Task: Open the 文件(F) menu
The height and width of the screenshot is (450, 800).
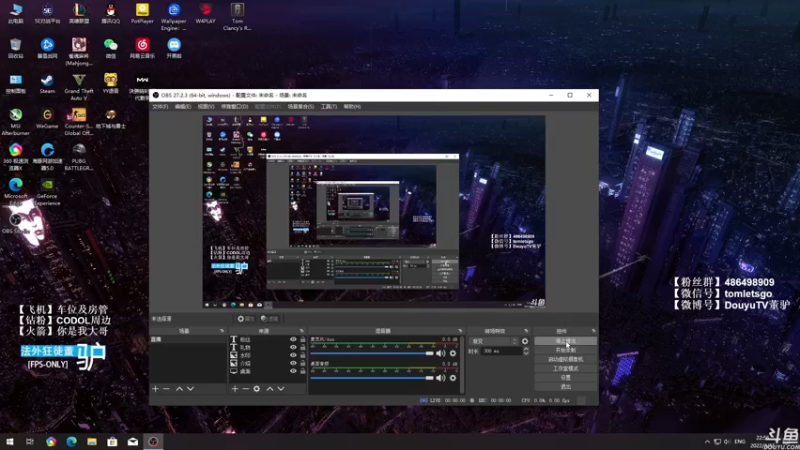Action: pos(160,107)
